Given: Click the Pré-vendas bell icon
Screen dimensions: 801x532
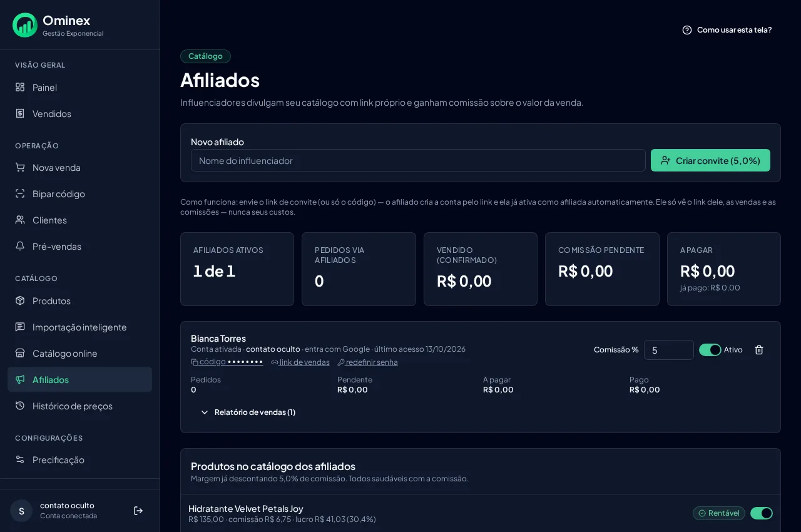Looking at the screenshot, I should tap(20, 246).
